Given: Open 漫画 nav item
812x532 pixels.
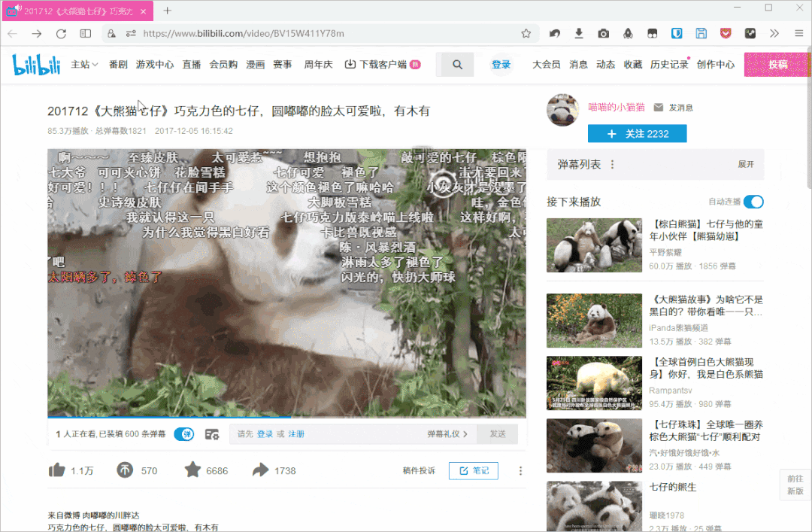Looking at the screenshot, I should [256, 65].
